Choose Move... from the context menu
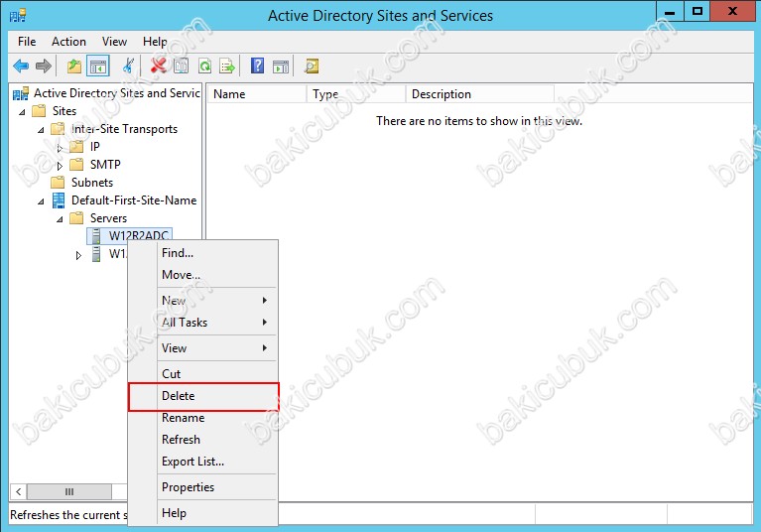761x532 pixels. pyautogui.click(x=203, y=275)
